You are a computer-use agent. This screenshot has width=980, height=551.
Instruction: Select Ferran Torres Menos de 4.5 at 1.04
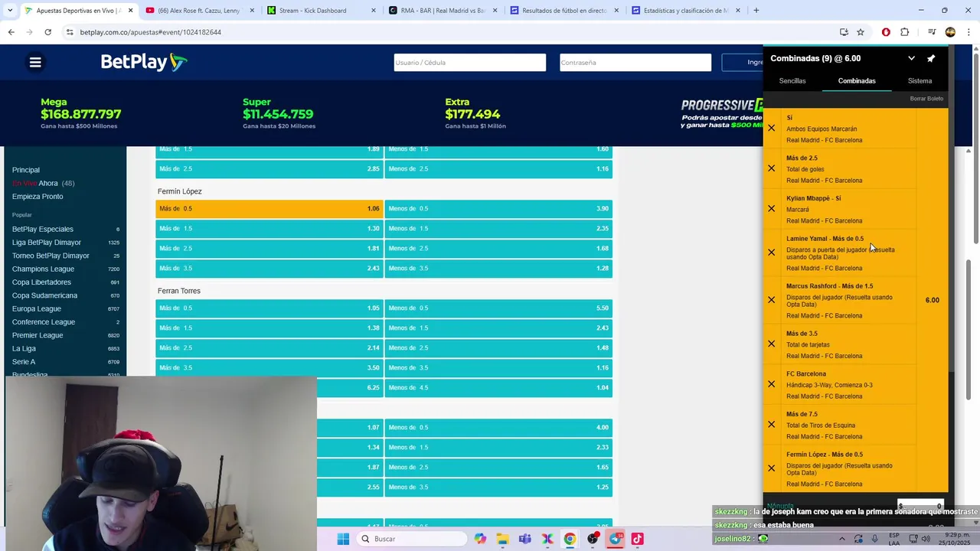click(498, 388)
